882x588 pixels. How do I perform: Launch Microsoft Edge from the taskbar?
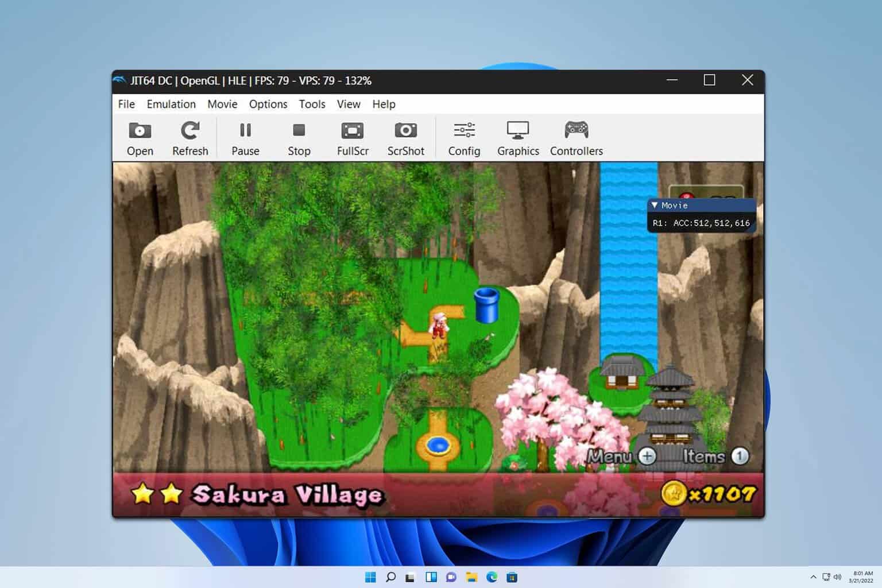click(492, 577)
